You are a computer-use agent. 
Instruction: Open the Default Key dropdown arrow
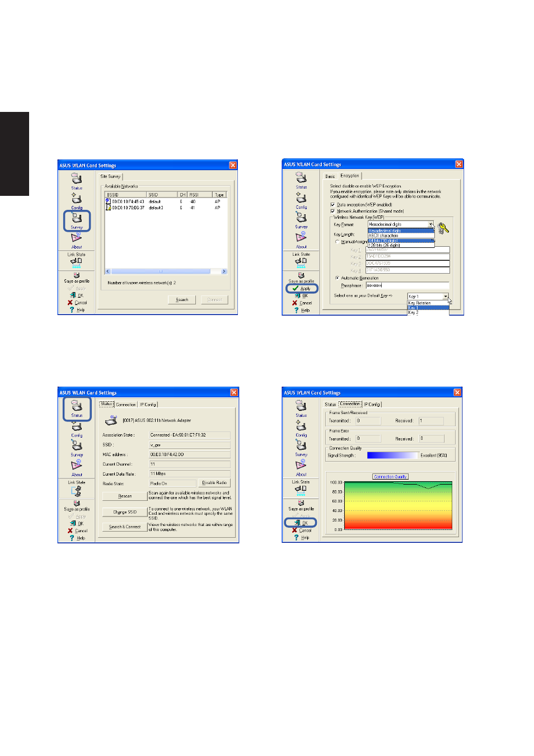(446, 297)
